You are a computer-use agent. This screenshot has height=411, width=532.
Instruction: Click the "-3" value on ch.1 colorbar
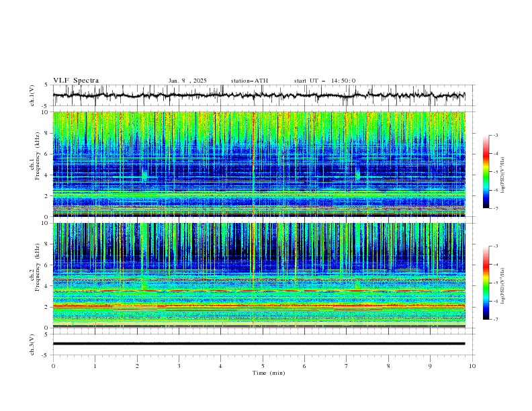tap(495, 135)
